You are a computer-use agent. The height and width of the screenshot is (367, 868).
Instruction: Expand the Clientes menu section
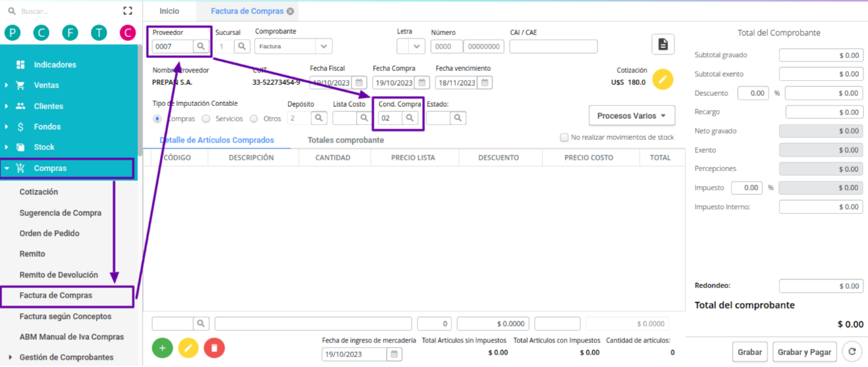(48, 106)
